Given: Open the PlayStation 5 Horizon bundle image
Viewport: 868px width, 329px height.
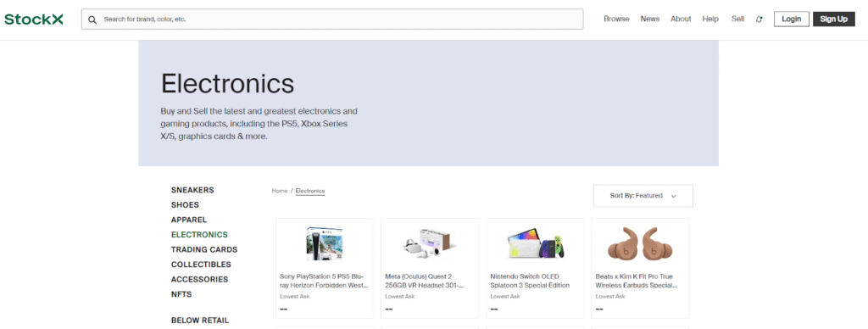Looking at the screenshot, I should coord(325,243).
